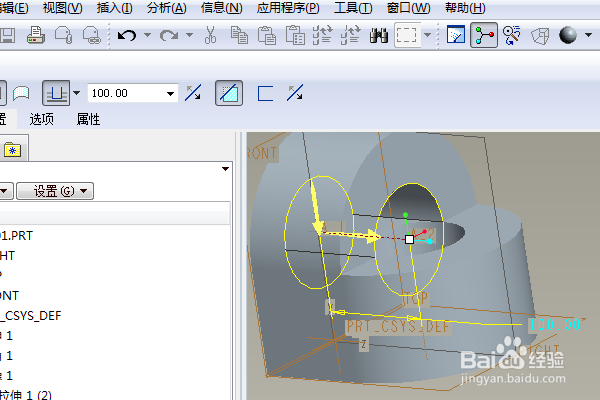Image resolution: width=600 pixels, height=400 pixels.
Task: Click the dashed selection box icon
Action: 407,35
